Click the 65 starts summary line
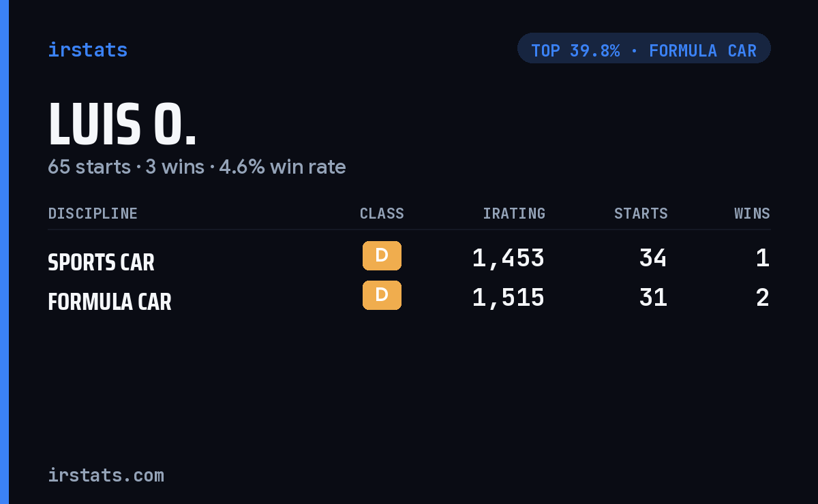Viewport: 818px width, 504px height. [x=197, y=167]
